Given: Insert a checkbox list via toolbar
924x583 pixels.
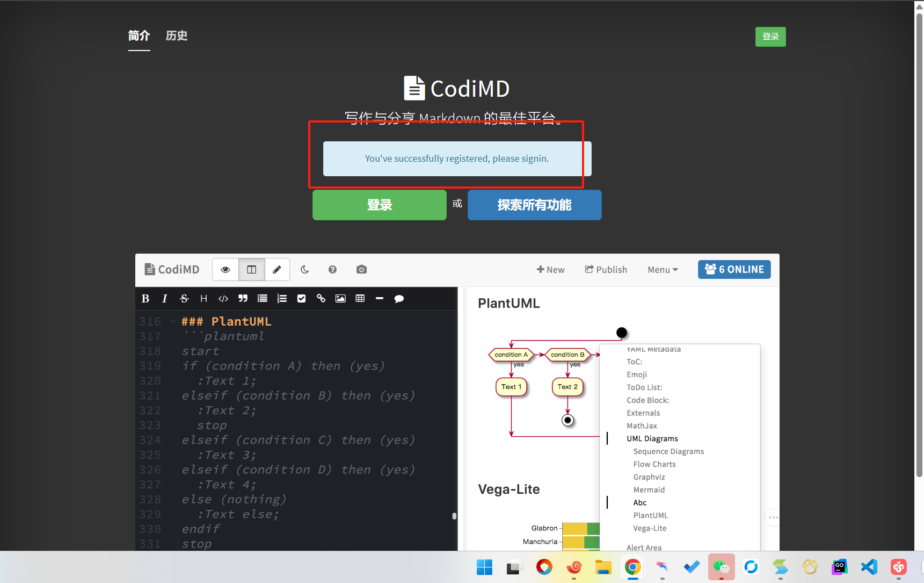Looking at the screenshot, I should (x=302, y=299).
